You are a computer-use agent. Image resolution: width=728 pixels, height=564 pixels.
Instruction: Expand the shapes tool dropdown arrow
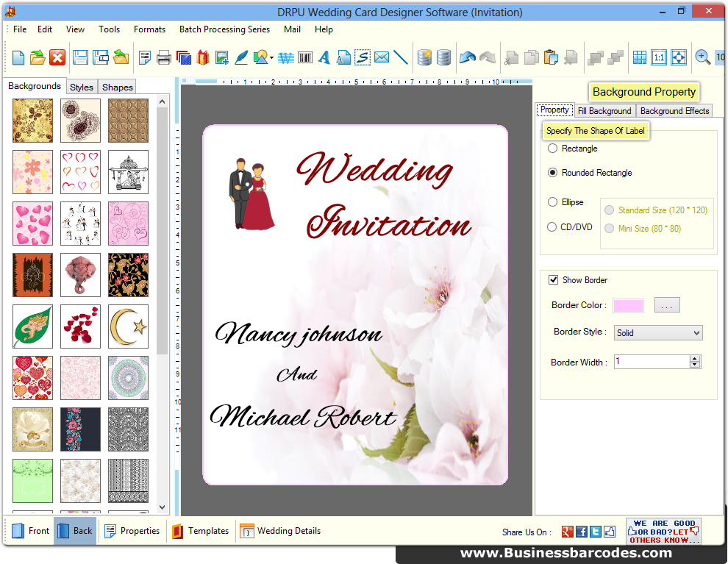click(x=273, y=58)
